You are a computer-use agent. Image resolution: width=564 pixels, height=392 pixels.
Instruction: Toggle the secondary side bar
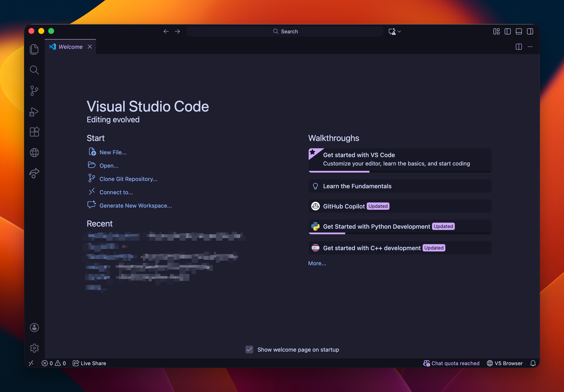[530, 31]
